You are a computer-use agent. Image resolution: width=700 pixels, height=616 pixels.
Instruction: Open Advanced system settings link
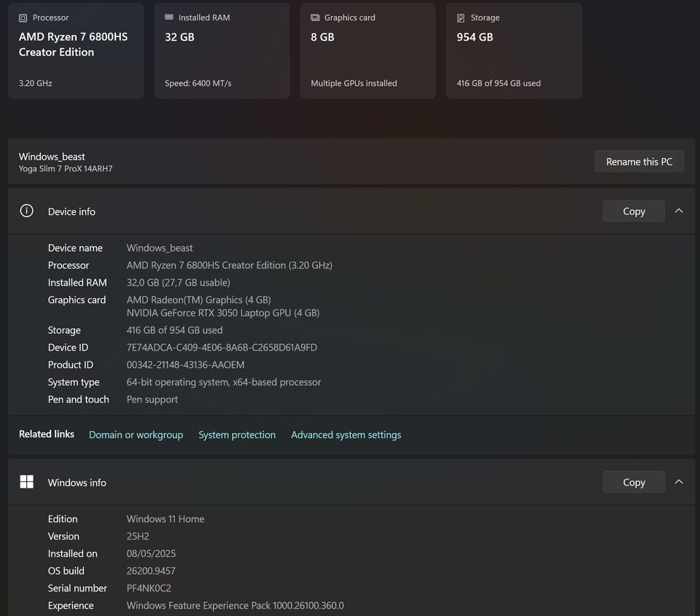[x=346, y=434]
